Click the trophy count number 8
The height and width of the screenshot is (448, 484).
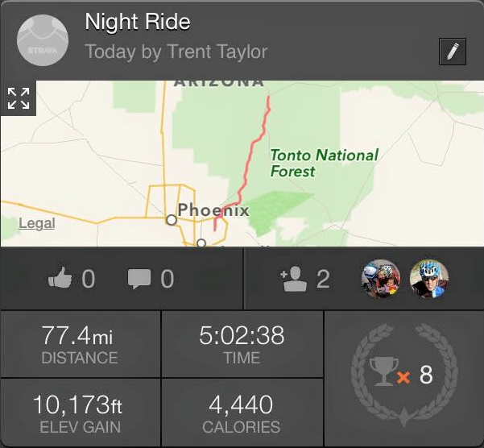[426, 375]
